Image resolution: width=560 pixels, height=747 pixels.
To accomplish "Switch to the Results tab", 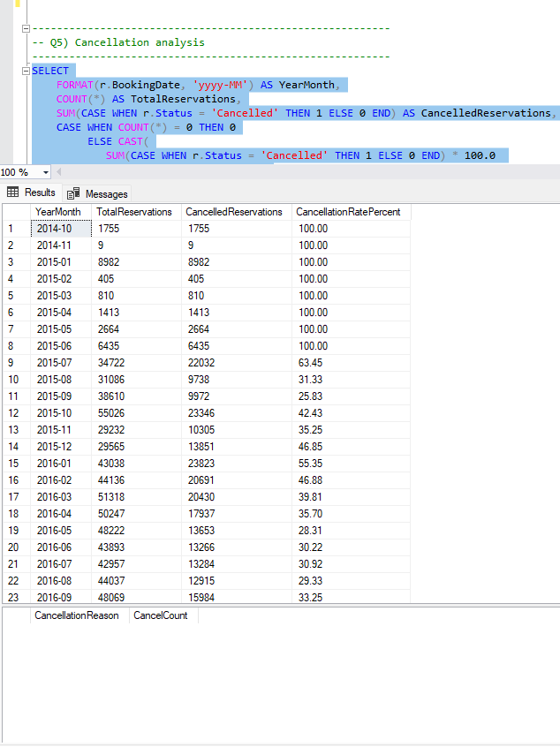I will 32,192.
